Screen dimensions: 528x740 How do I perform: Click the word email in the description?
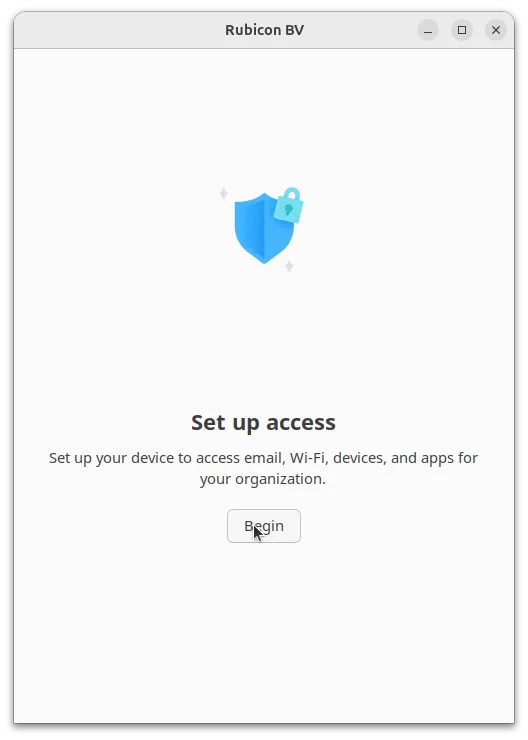pos(264,458)
